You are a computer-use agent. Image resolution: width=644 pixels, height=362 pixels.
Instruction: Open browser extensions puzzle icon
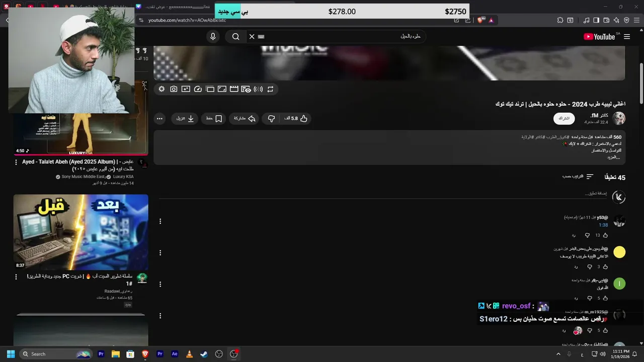560,20
